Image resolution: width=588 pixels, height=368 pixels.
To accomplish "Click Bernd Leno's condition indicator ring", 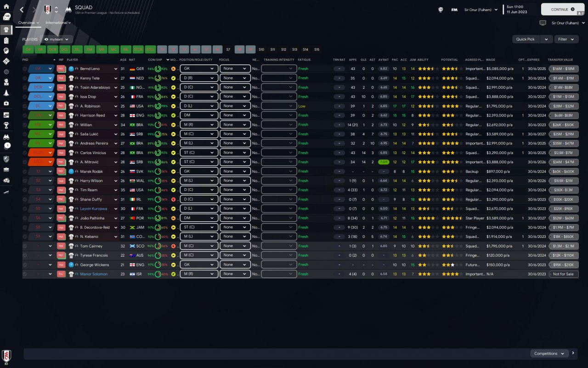I will tap(158, 69).
